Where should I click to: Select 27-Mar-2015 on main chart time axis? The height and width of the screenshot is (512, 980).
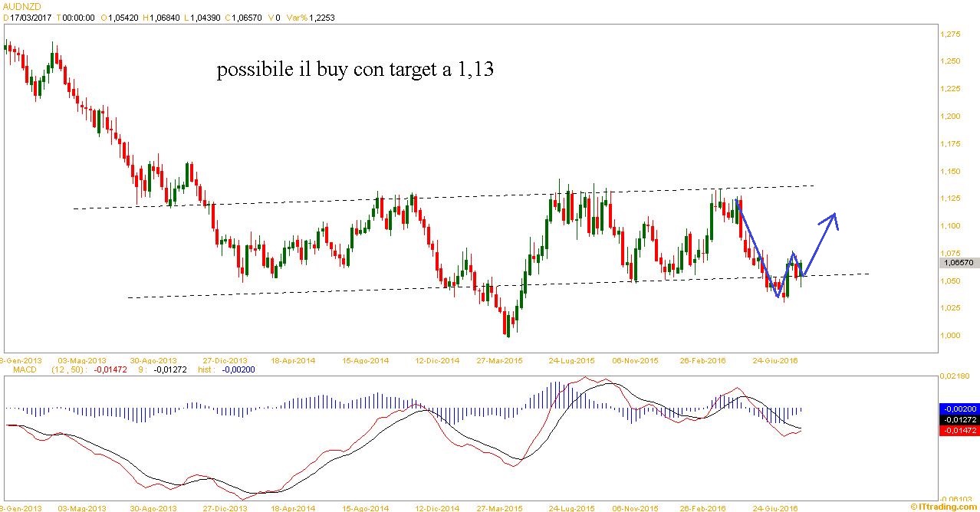click(499, 360)
